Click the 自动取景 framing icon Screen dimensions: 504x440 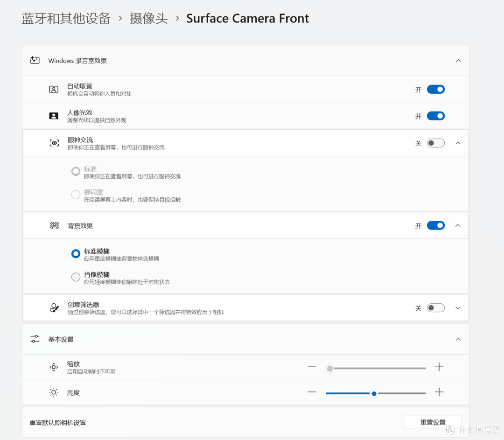(54, 89)
